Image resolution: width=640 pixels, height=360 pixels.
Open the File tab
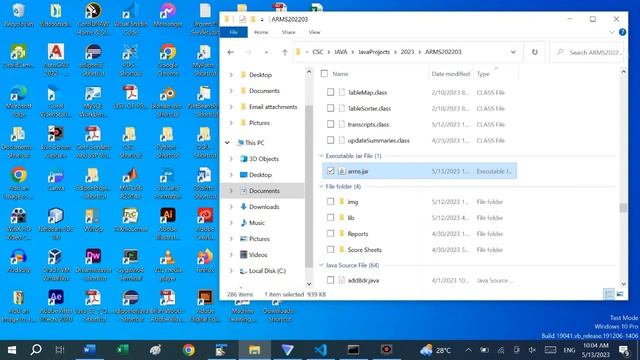click(233, 32)
